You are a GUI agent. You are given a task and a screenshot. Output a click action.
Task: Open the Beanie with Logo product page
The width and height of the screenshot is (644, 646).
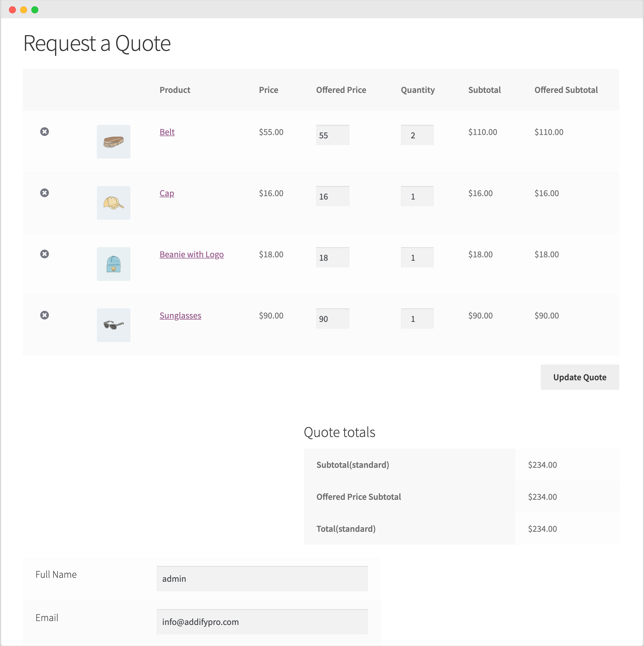coord(191,254)
